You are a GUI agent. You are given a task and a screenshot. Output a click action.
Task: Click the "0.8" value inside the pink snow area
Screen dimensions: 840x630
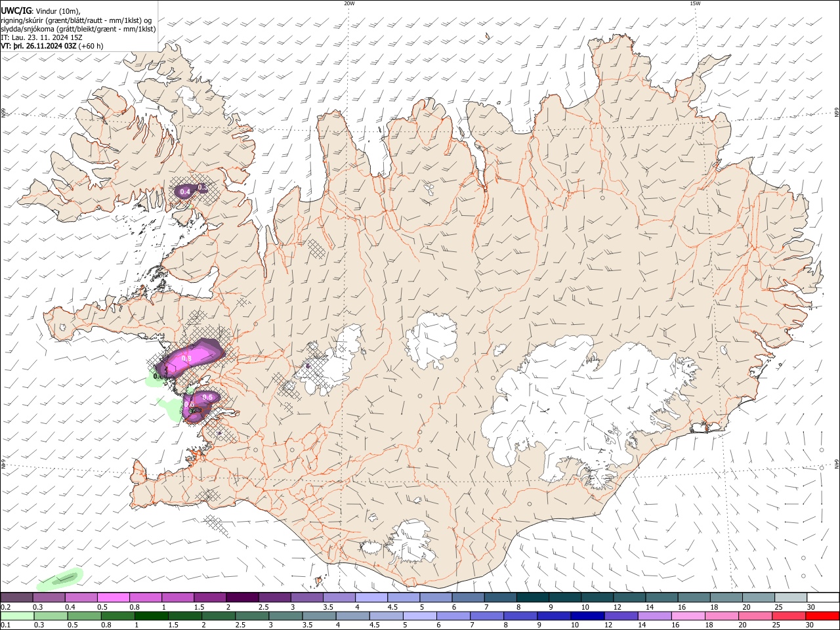(x=186, y=358)
